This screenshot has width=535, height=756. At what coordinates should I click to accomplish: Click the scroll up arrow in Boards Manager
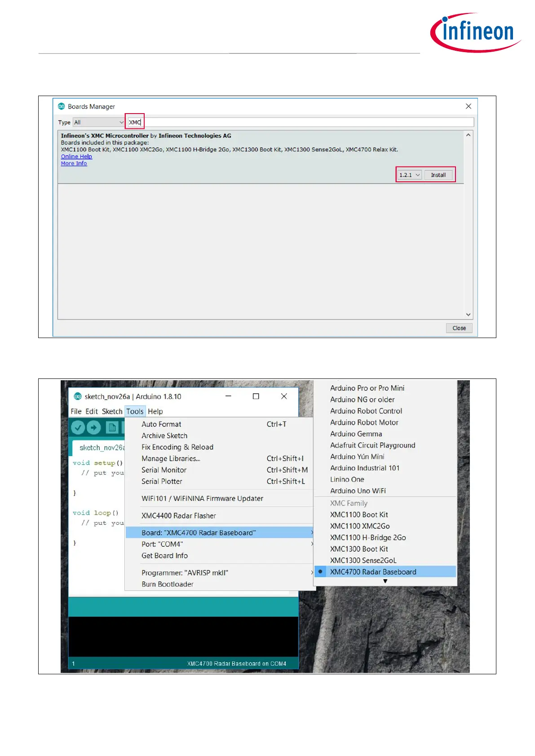[469, 135]
